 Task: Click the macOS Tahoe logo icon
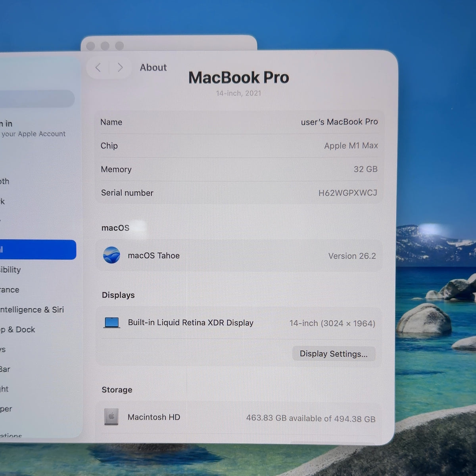(111, 255)
